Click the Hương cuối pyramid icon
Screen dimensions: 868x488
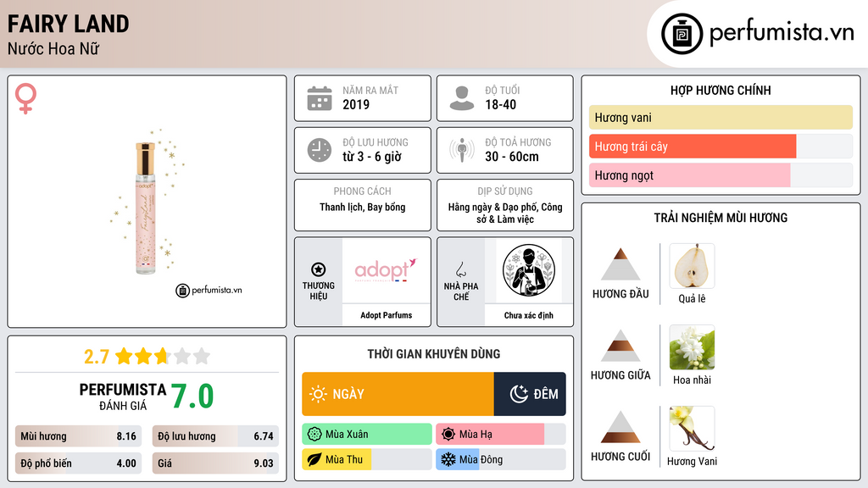[620, 427]
